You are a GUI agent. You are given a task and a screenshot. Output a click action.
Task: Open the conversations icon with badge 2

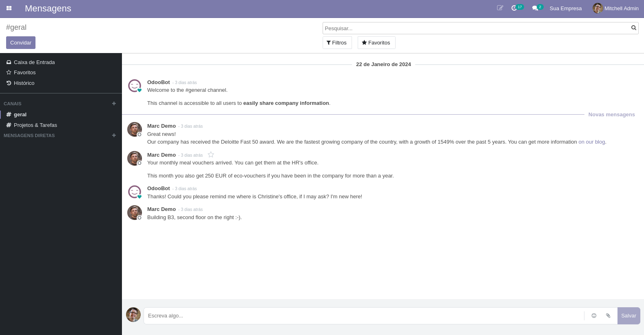(x=537, y=8)
